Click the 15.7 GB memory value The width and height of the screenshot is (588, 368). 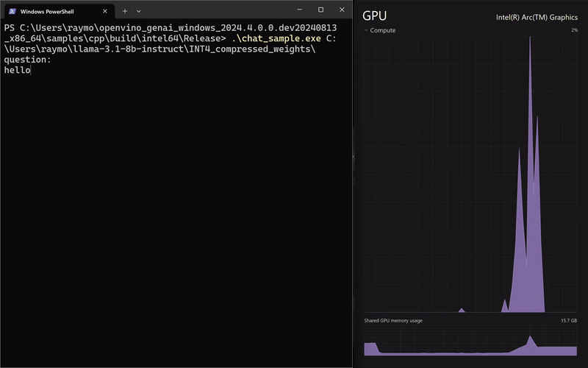[x=569, y=321]
